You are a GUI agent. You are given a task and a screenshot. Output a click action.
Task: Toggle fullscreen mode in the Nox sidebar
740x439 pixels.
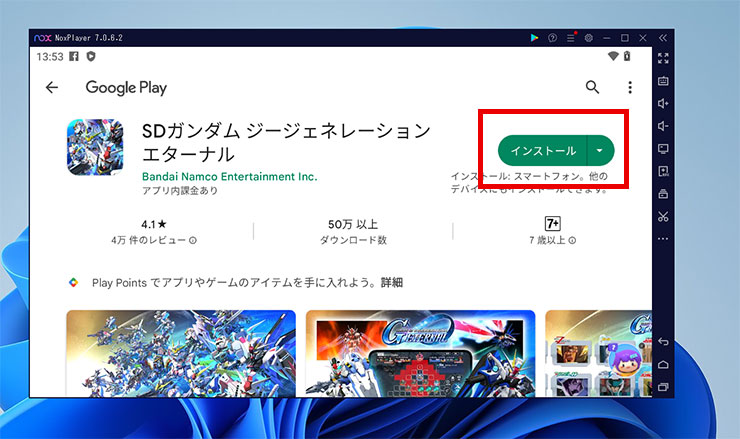tap(663, 58)
